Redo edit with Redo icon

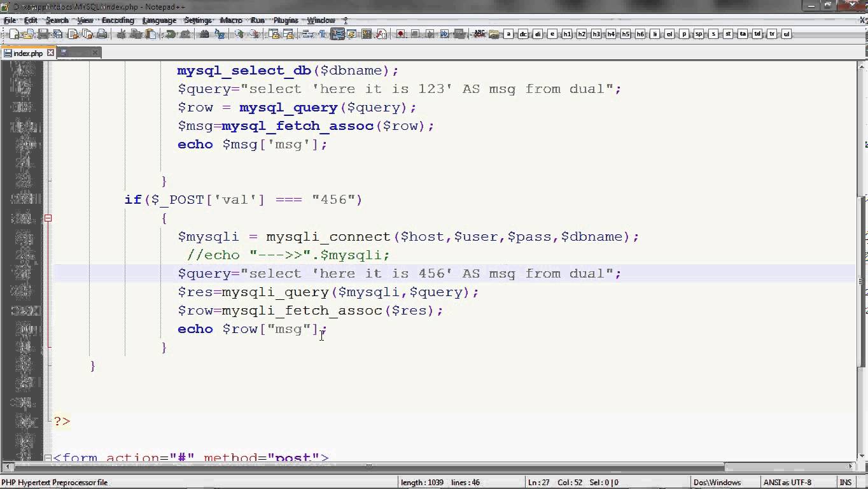[x=186, y=34]
